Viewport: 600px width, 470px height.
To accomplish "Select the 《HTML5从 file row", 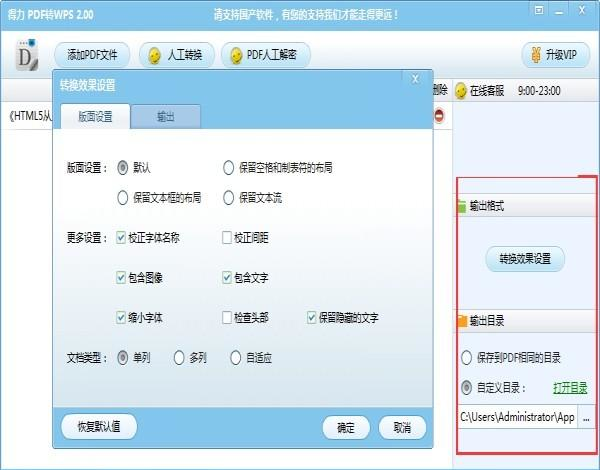I will [x=31, y=116].
